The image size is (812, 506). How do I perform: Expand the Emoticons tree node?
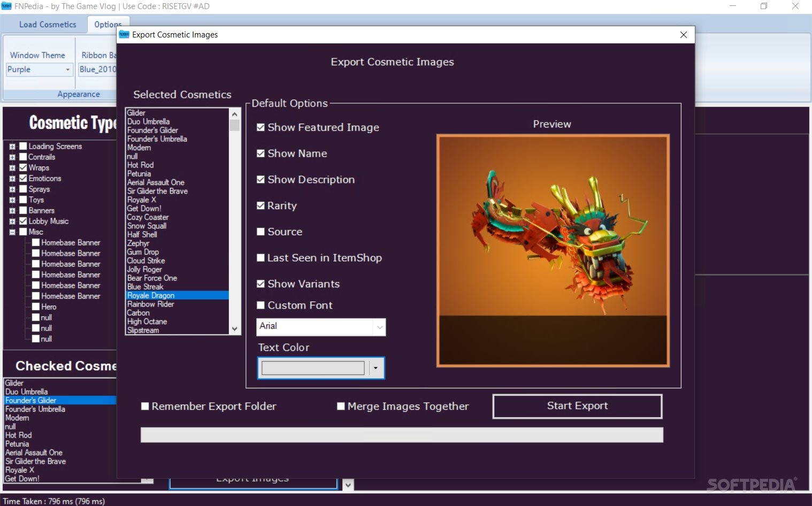pyautogui.click(x=12, y=179)
